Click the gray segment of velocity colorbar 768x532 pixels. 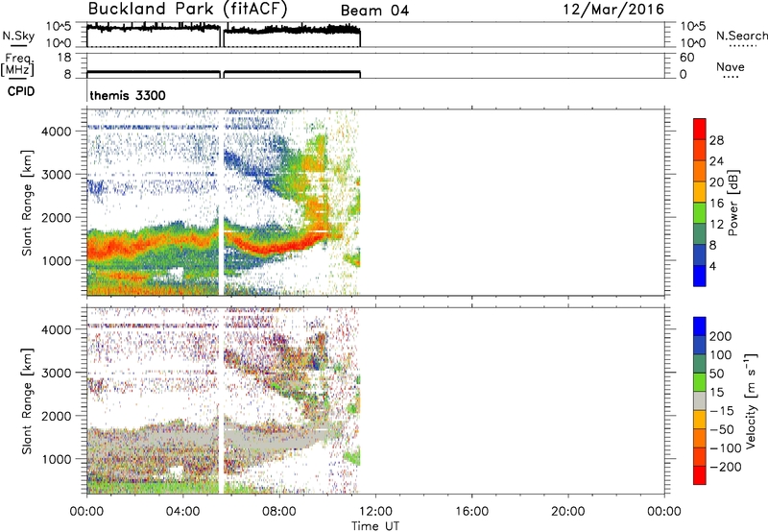[x=700, y=400]
